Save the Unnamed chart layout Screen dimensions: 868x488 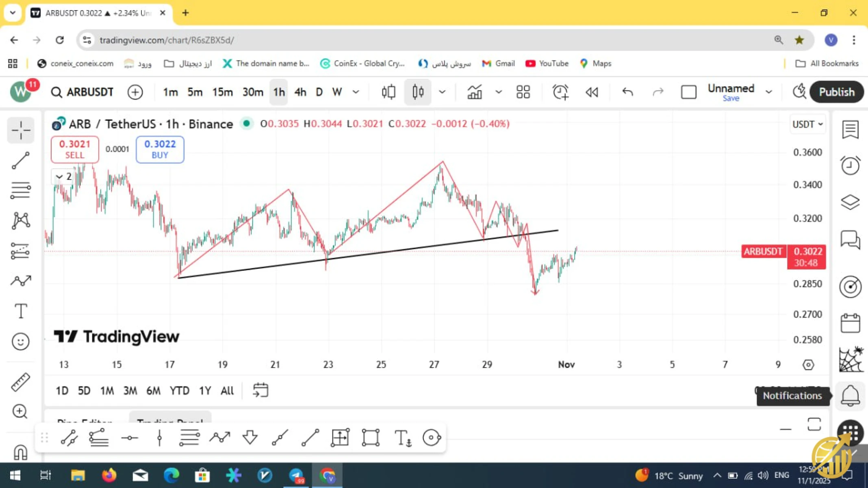[731, 99]
